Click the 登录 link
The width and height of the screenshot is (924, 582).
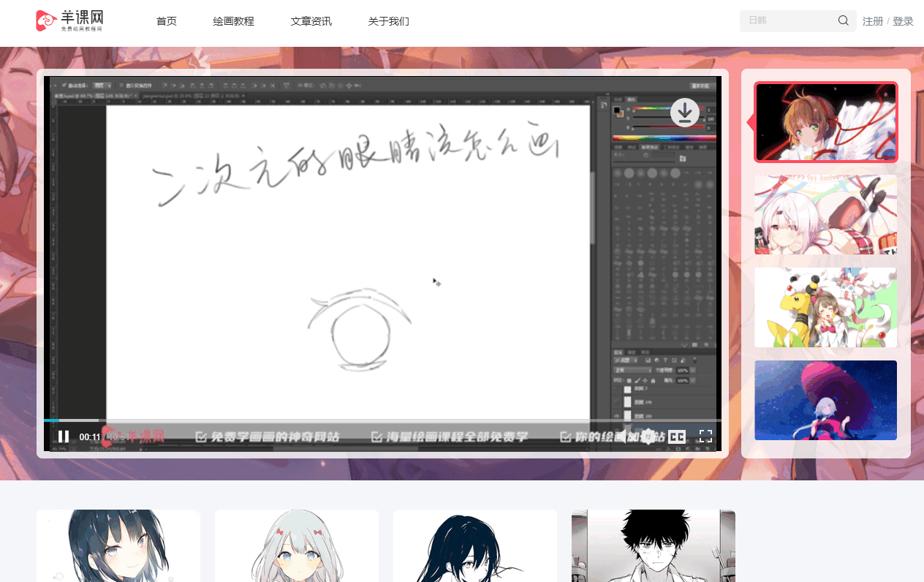click(x=903, y=21)
